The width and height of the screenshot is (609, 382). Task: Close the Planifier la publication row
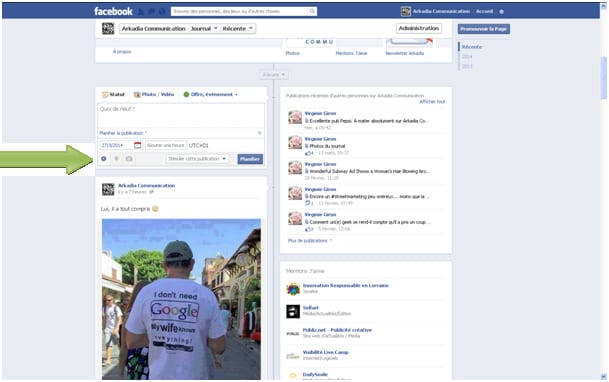click(x=259, y=133)
